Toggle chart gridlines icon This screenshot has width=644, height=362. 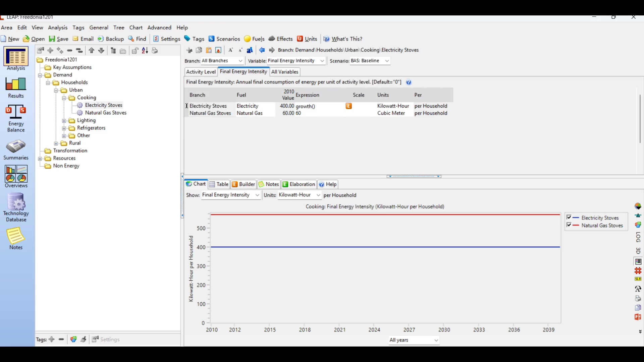tap(638, 270)
